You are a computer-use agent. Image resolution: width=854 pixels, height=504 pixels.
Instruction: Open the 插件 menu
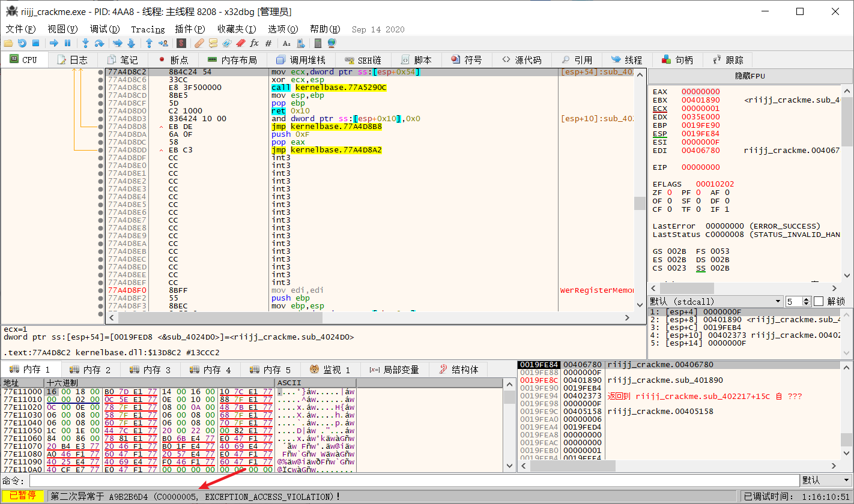pyautogui.click(x=190, y=29)
